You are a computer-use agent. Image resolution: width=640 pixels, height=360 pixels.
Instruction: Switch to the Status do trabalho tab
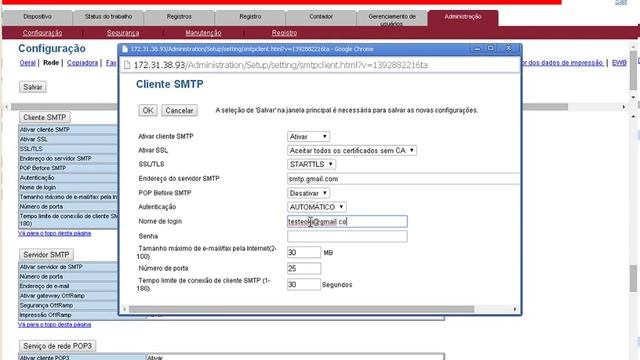coord(108,17)
